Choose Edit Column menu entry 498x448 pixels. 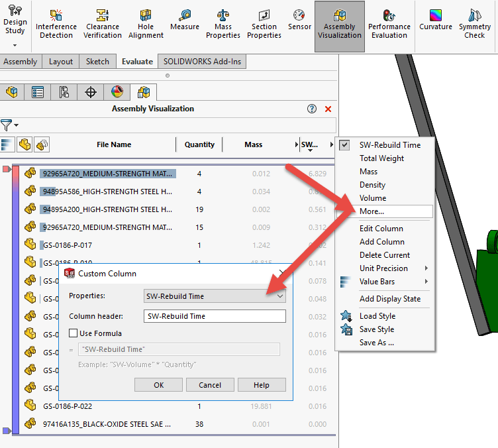[x=385, y=229]
